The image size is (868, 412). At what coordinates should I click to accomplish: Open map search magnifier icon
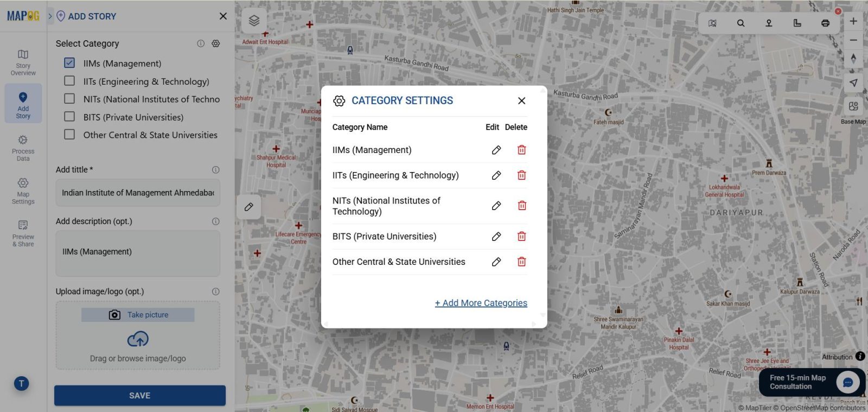[x=741, y=23]
